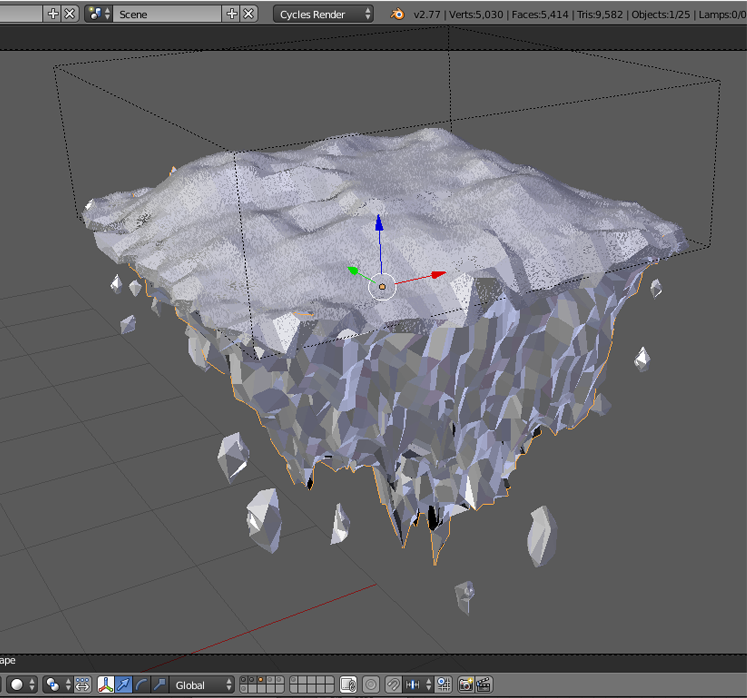The image size is (747, 698).
Task: Add a new screen layout with plus button
Action: [53, 14]
